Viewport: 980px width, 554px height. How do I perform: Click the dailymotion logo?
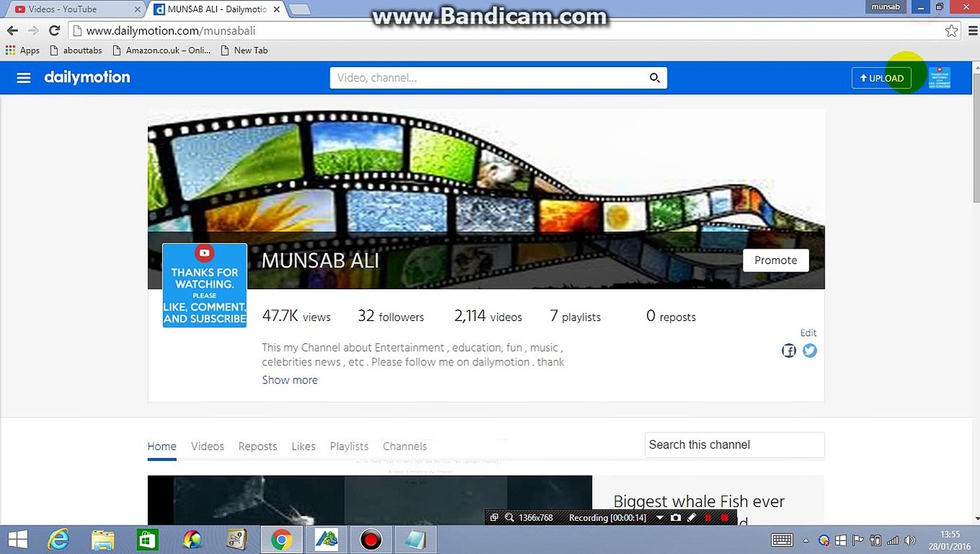[x=87, y=77]
